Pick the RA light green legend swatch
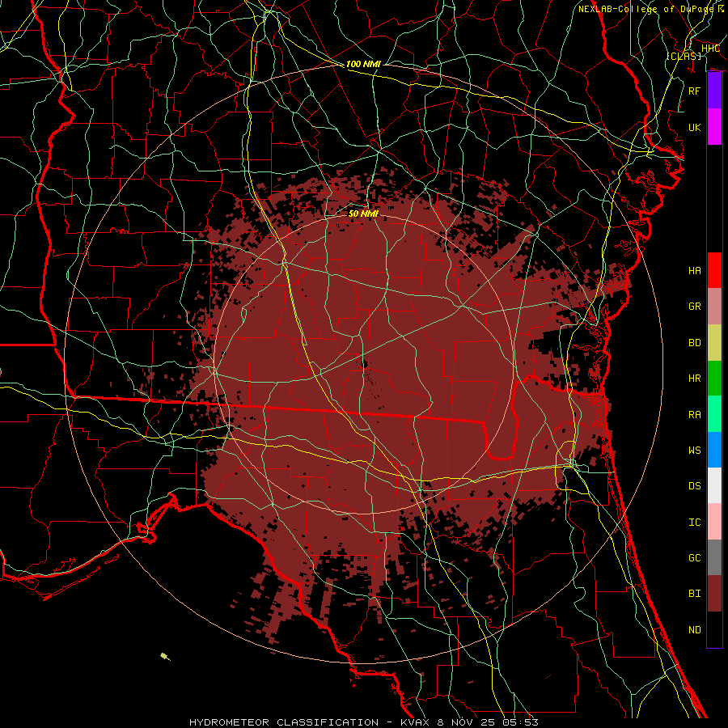The width and height of the screenshot is (728, 728). click(714, 414)
